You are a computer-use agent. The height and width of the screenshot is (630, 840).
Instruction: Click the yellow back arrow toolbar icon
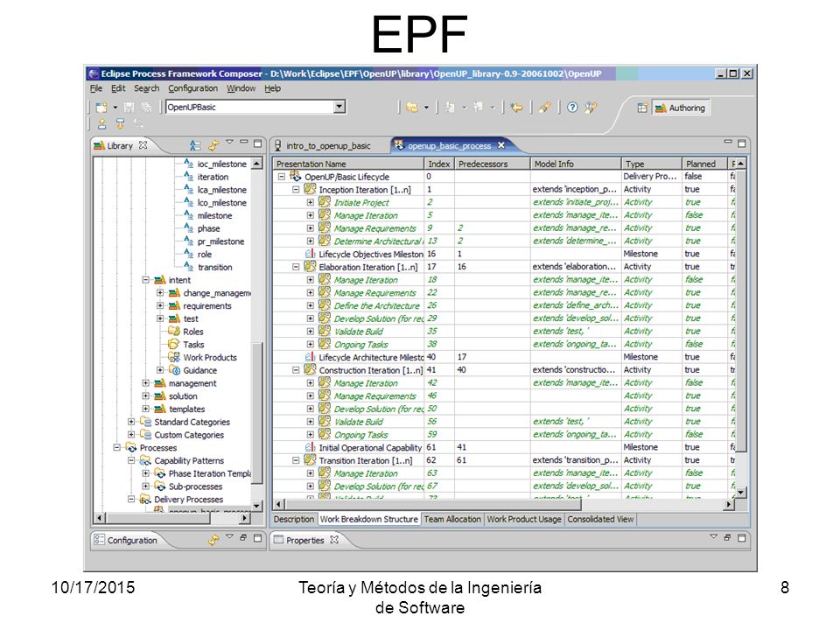pyautogui.click(x=516, y=108)
